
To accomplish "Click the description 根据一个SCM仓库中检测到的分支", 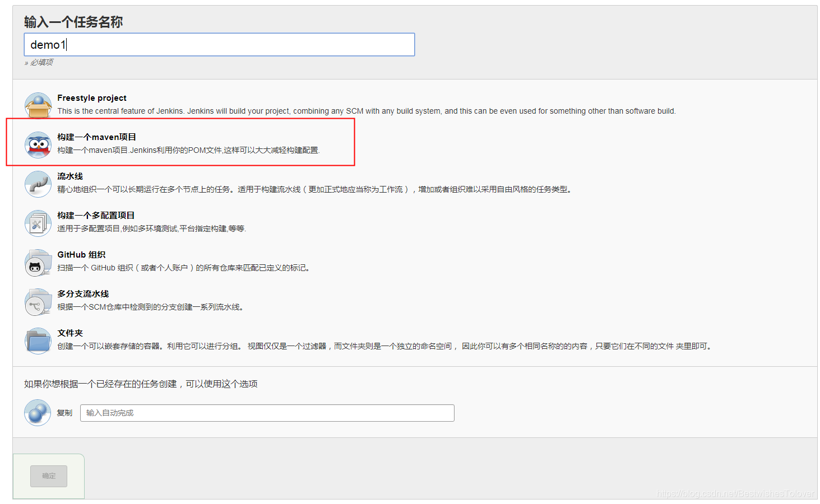I will point(151,307).
